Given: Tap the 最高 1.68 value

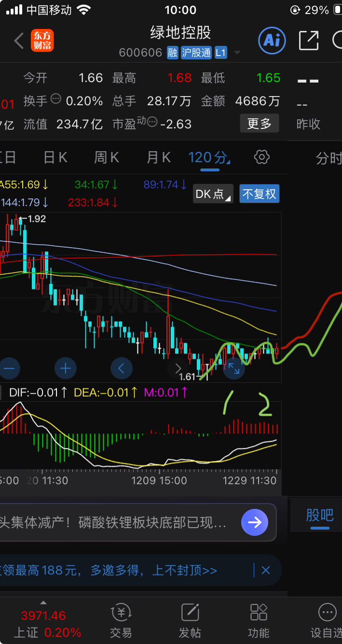Looking at the screenshot, I should pos(179,78).
